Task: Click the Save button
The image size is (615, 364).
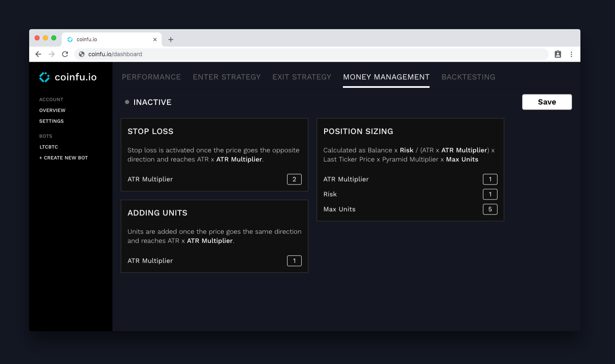Action: coord(547,102)
